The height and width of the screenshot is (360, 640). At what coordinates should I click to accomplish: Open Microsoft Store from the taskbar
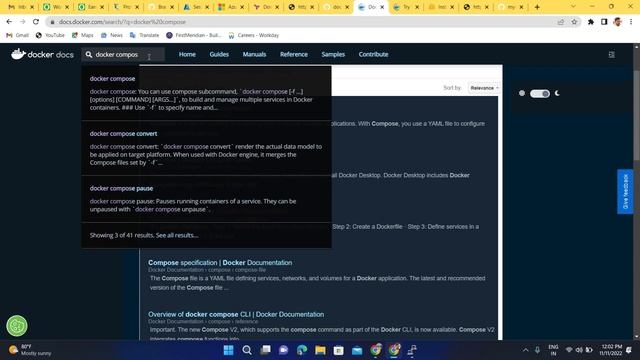[338, 350]
